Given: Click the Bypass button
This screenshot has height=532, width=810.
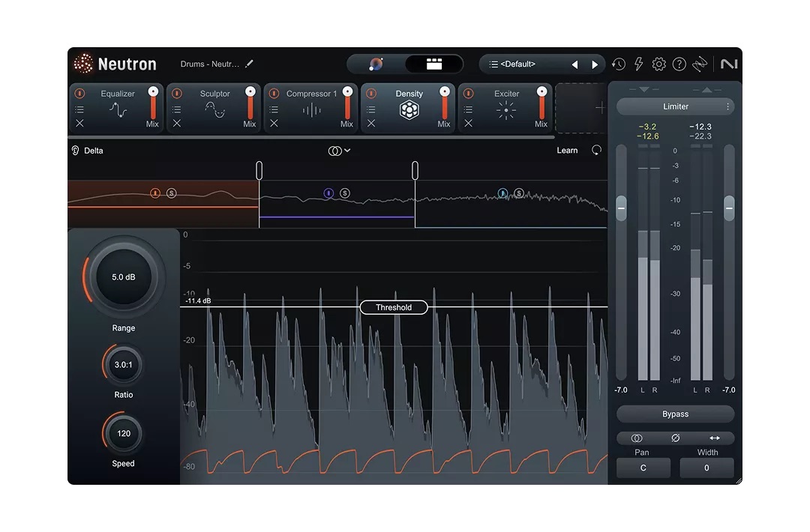Looking at the screenshot, I should point(675,414).
